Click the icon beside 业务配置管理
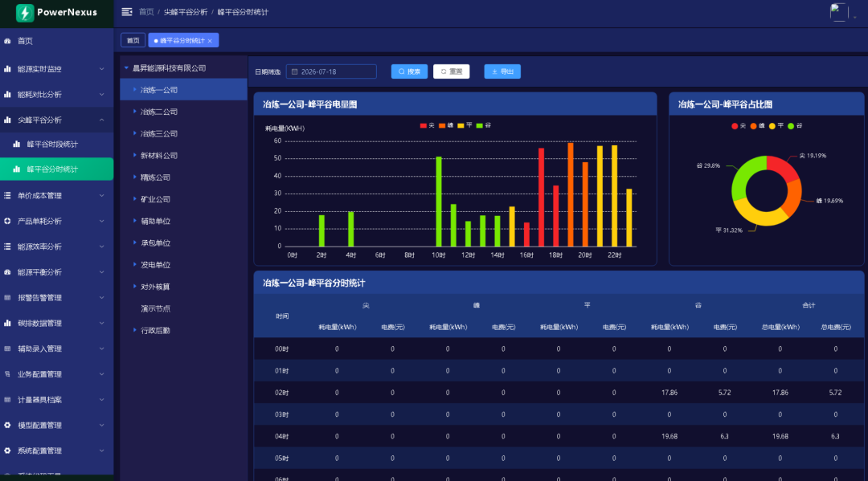Image resolution: width=868 pixels, height=481 pixels. pos(8,374)
